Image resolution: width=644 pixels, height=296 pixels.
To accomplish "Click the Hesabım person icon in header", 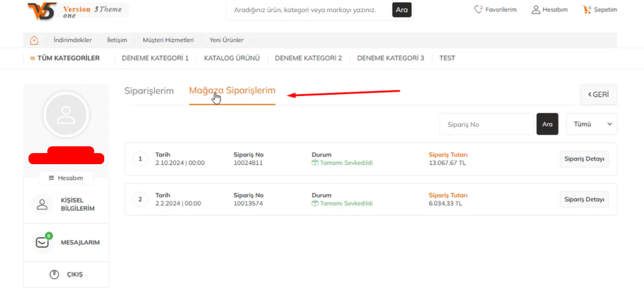I will tap(535, 9).
